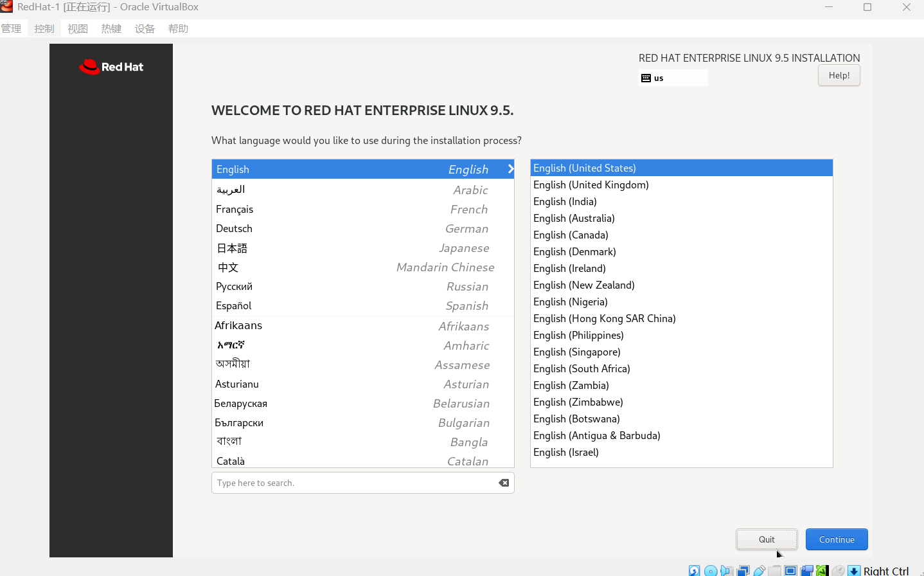Image resolution: width=924 pixels, height=576 pixels.
Task: Click the VirtualBox app icon in title bar
Action: click(x=6, y=7)
